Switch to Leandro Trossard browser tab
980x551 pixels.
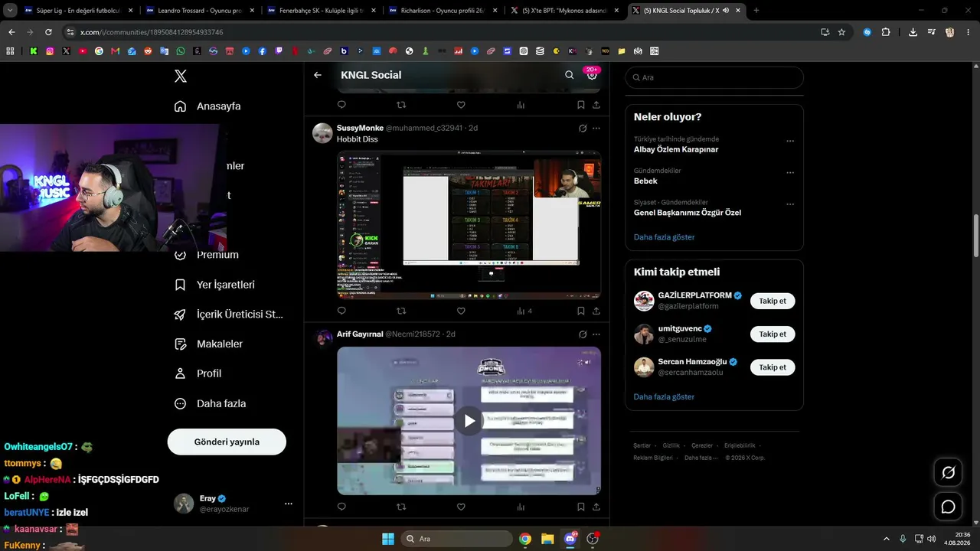200,11
